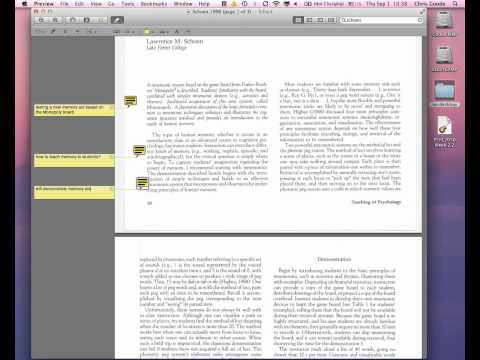
Task: Click the first button of left toolbar group
Action: (41, 20)
